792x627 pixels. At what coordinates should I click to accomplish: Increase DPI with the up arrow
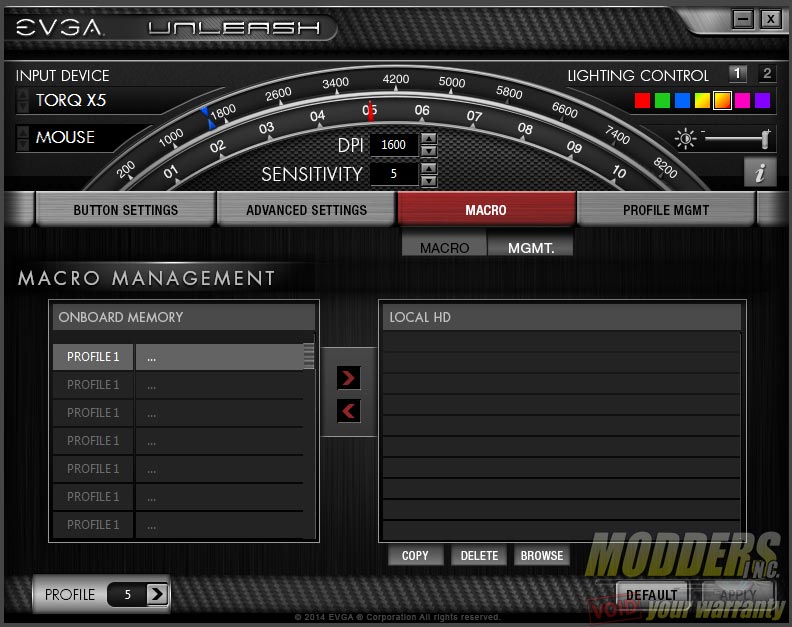click(x=429, y=138)
